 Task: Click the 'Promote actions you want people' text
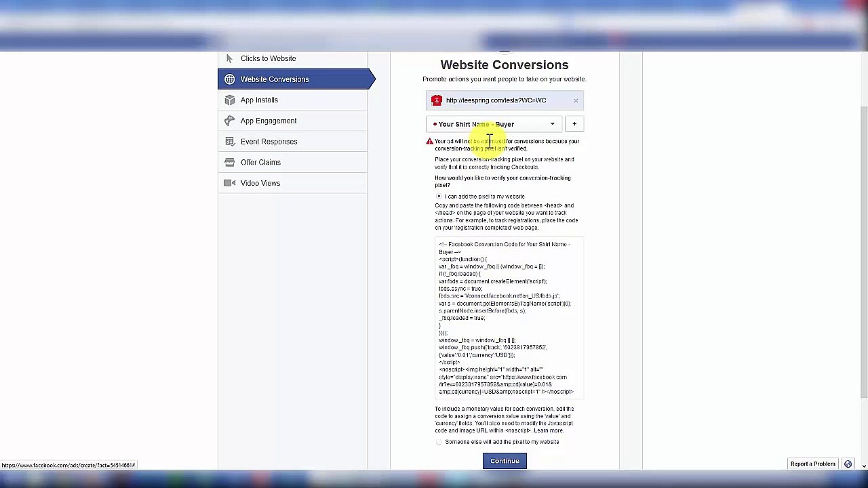[x=505, y=79]
